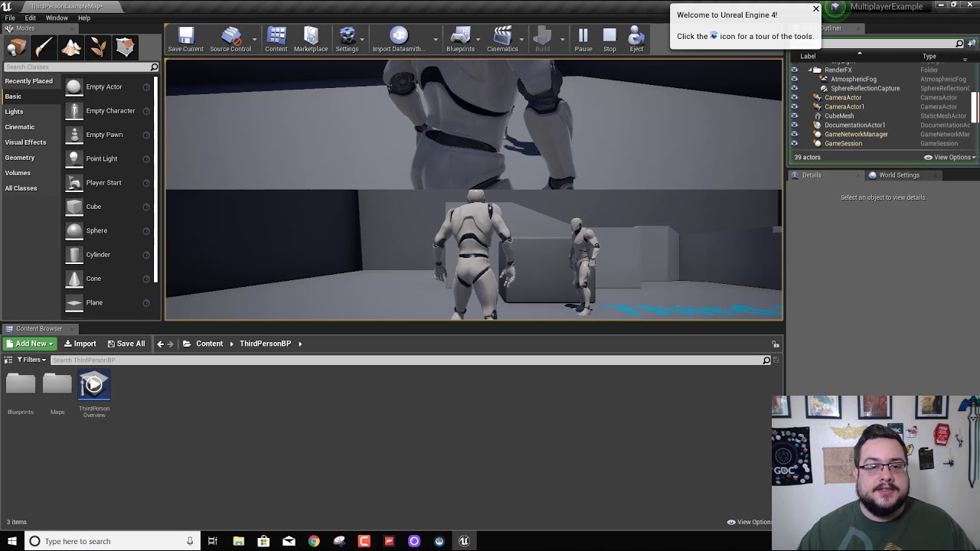The height and width of the screenshot is (551, 980).
Task: Click the Point Light icon
Action: click(x=74, y=159)
